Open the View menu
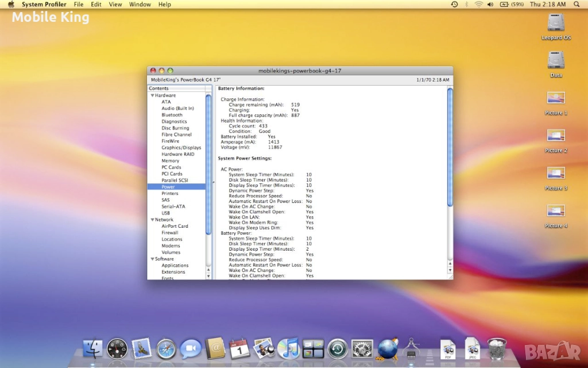 [115, 4]
